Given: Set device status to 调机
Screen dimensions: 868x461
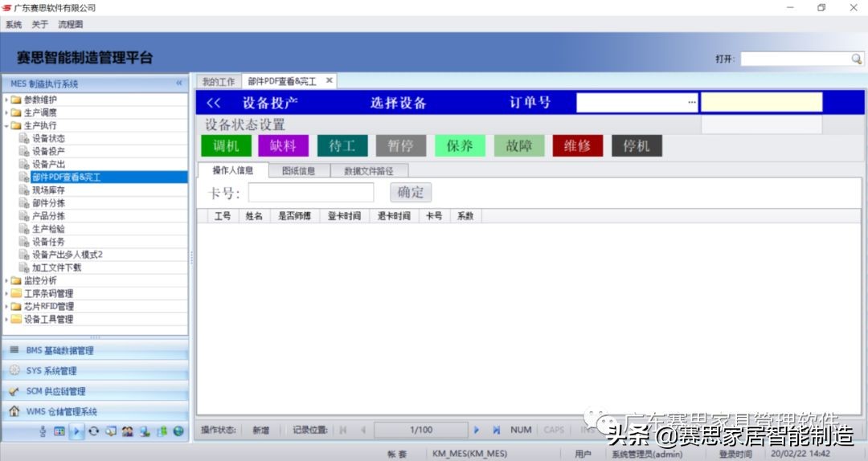Looking at the screenshot, I should pyautogui.click(x=227, y=146).
